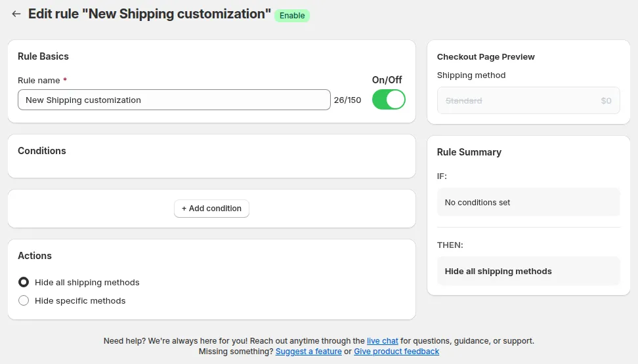Go back using the arrow icon
The width and height of the screenshot is (638, 364).
coord(16,14)
